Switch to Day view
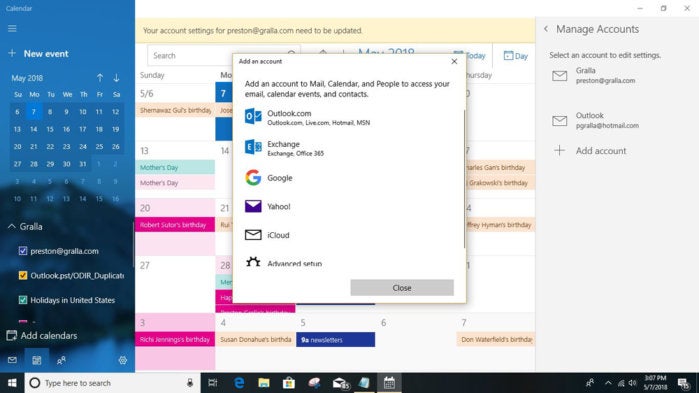This screenshot has height=393, width=699. [515, 56]
